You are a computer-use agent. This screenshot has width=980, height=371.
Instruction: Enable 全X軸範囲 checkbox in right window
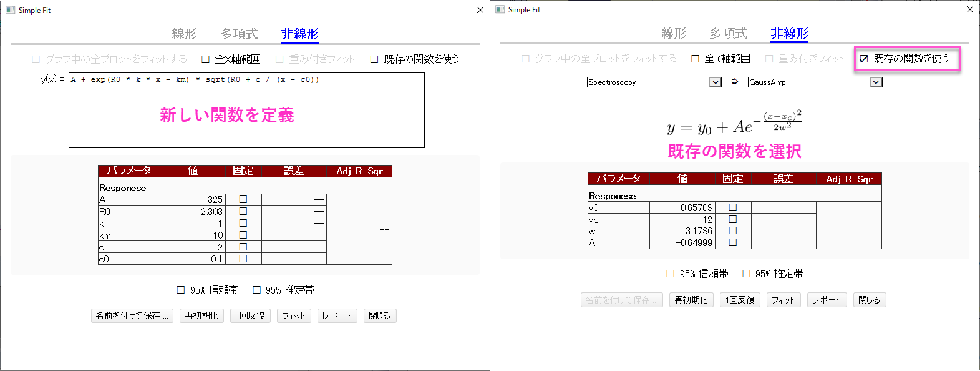point(695,59)
